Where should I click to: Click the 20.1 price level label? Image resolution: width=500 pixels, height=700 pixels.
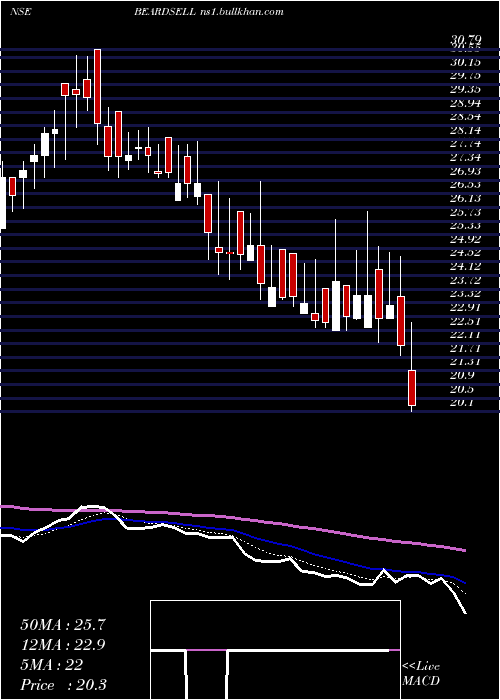[462, 403]
